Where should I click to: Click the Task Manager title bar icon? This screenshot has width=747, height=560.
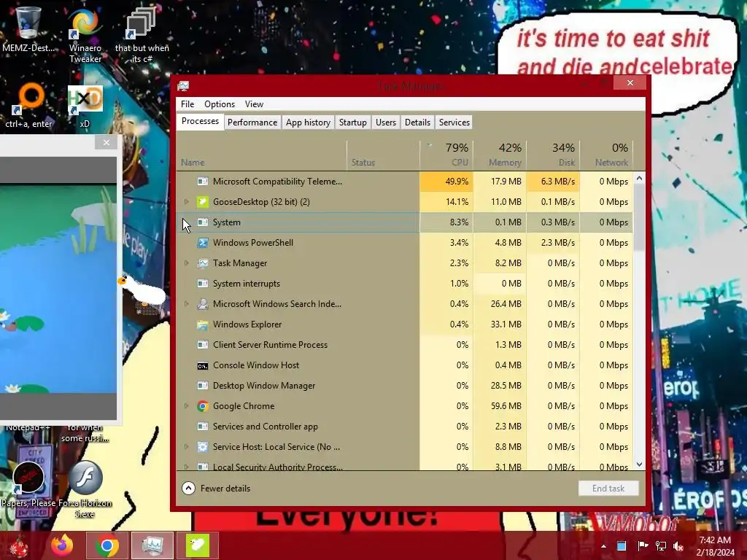click(x=183, y=86)
